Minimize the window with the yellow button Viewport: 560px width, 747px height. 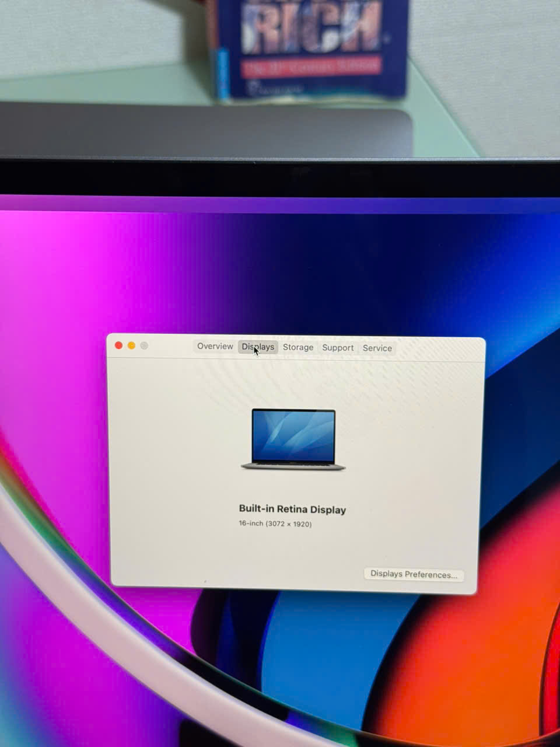click(131, 345)
